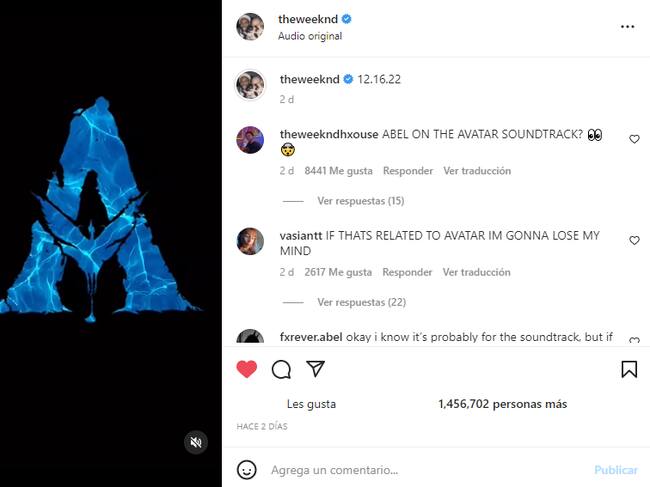The width and height of the screenshot is (650, 487).
Task: Open the emoji picker smiley icon
Action: (x=247, y=470)
